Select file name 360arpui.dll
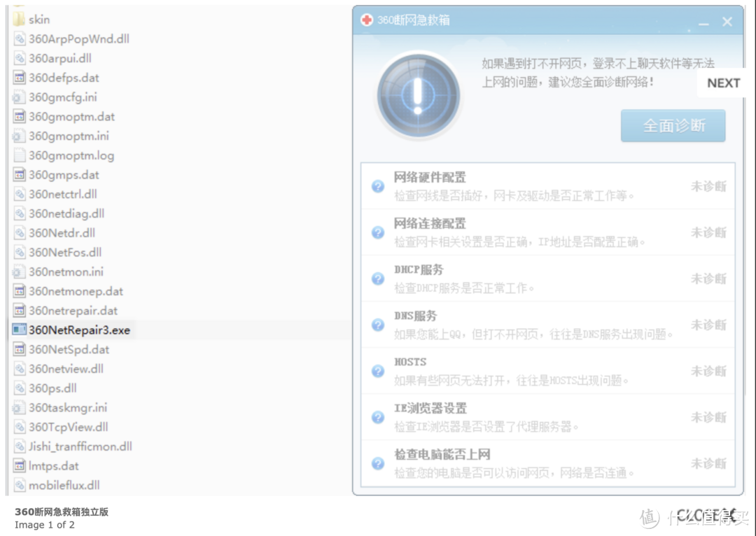 tap(59, 58)
